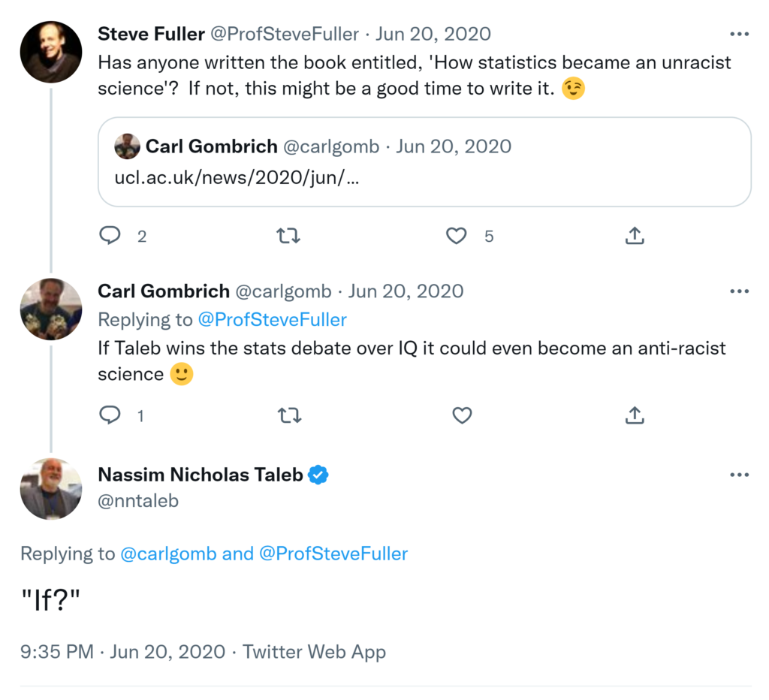
Task: Retweet Carl Gombrich's reply
Action: click(288, 415)
